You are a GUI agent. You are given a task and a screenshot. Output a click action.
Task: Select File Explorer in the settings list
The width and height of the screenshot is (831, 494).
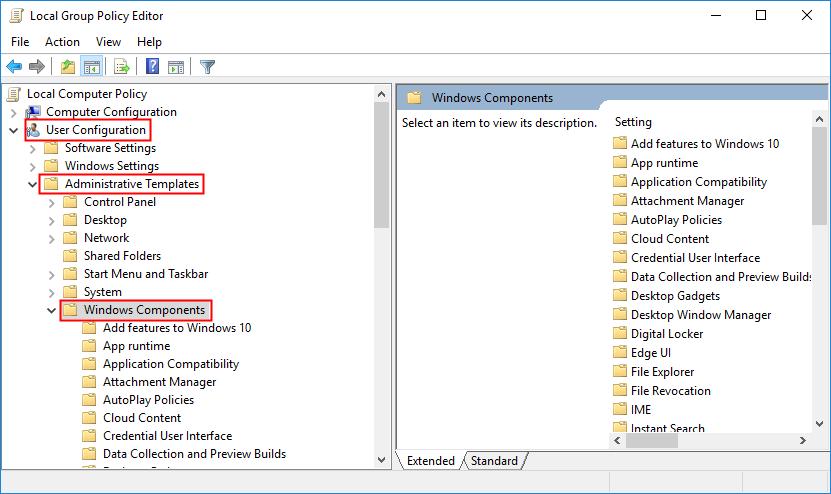(662, 372)
